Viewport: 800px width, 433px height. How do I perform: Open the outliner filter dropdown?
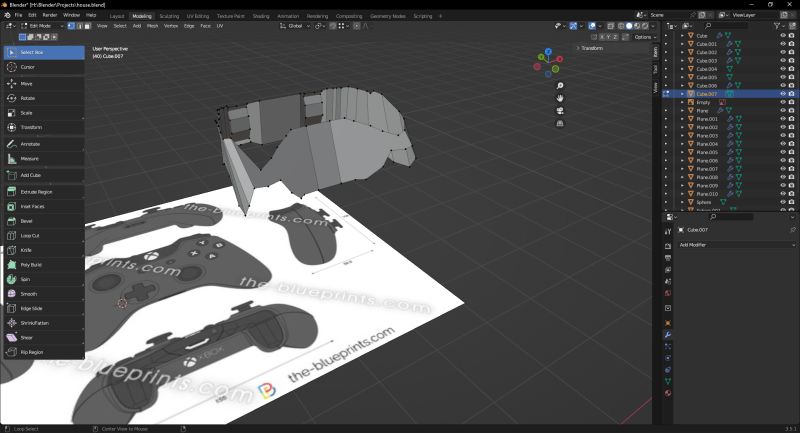pos(780,26)
